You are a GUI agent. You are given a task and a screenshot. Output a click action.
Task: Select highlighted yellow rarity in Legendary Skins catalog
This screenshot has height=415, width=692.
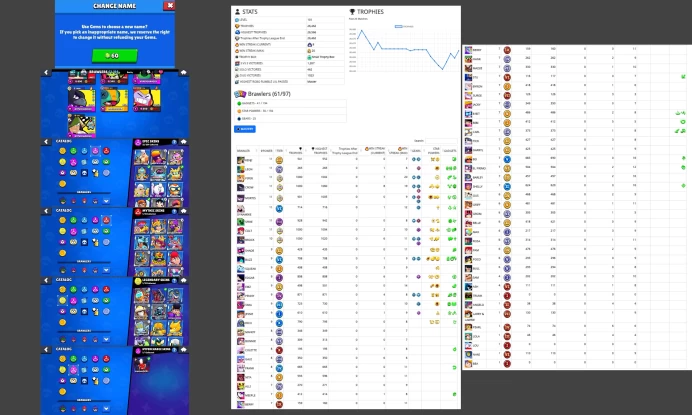[63, 301]
